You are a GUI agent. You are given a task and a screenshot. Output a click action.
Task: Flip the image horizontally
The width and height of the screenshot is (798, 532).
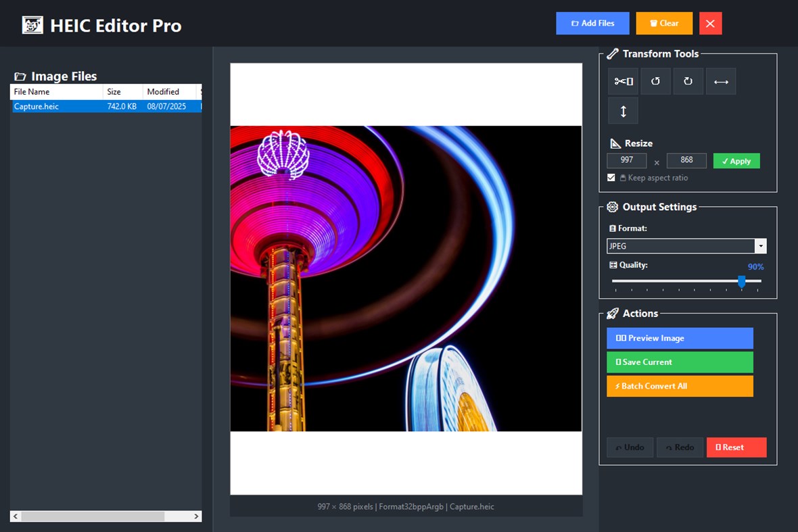point(720,81)
